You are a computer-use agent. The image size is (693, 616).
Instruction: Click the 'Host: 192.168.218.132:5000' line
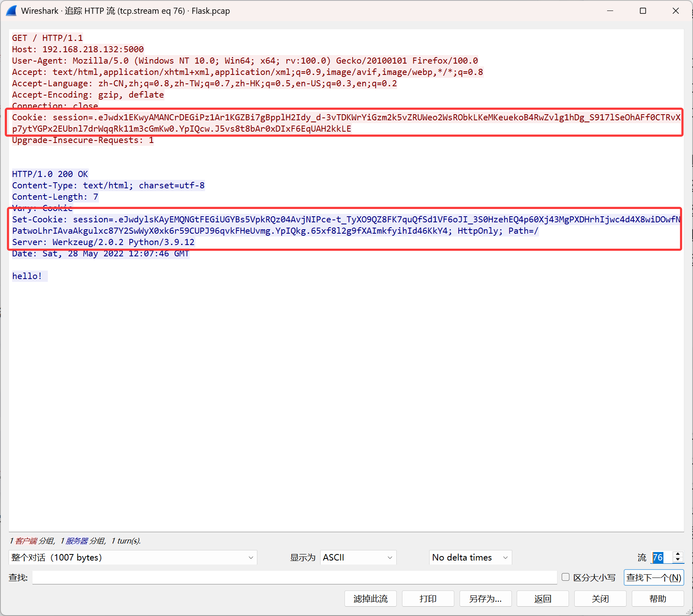(x=78, y=49)
